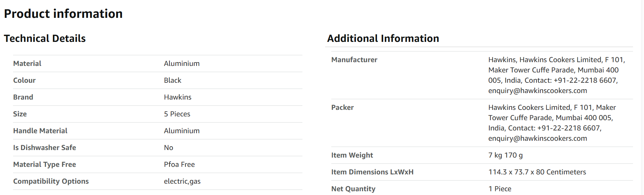Click the page vertical scrollbar at right edge

(x=642, y=97)
